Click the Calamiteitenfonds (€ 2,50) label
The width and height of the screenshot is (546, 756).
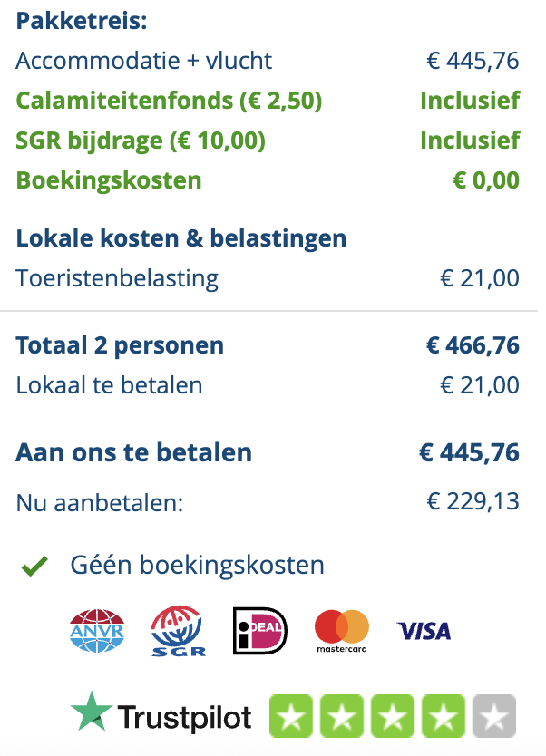[169, 101]
